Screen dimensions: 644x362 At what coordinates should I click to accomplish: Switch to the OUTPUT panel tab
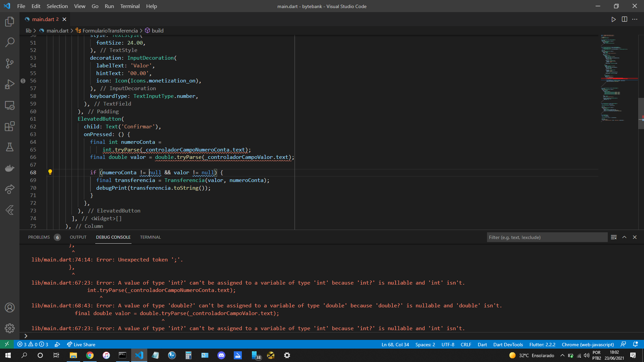point(78,237)
